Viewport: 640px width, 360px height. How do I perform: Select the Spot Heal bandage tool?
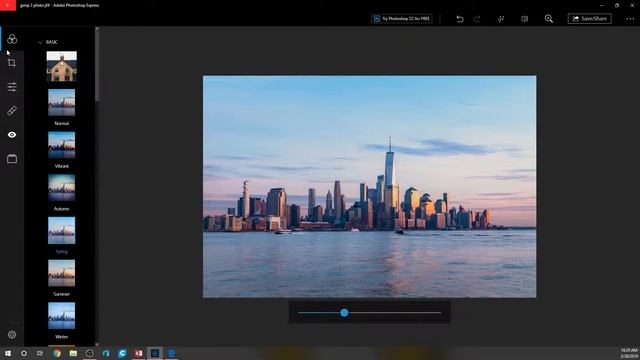click(12, 111)
